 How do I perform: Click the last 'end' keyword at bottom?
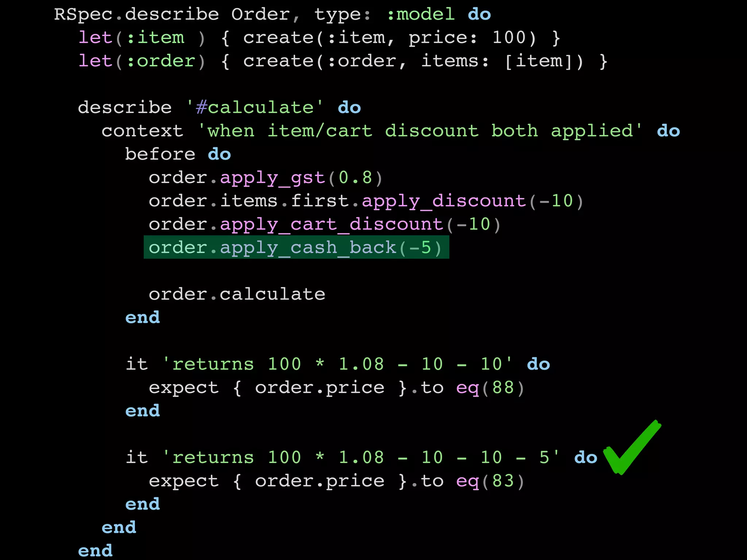click(95, 551)
